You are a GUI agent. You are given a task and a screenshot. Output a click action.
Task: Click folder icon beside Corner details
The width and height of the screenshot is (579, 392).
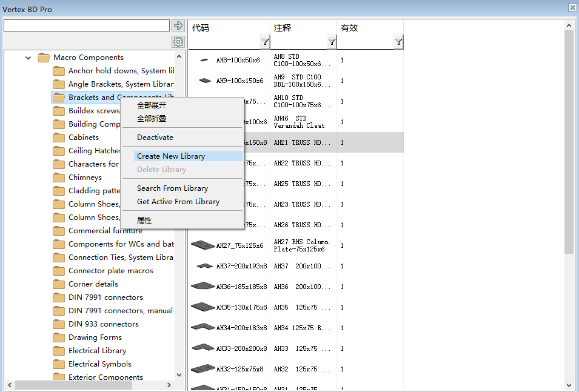pyautogui.click(x=58, y=284)
